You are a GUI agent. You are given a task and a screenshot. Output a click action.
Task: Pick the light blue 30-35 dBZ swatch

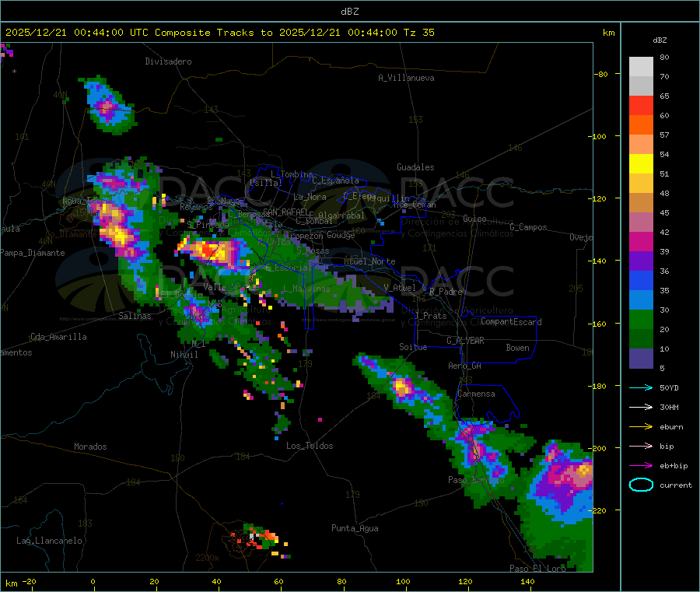point(641,300)
